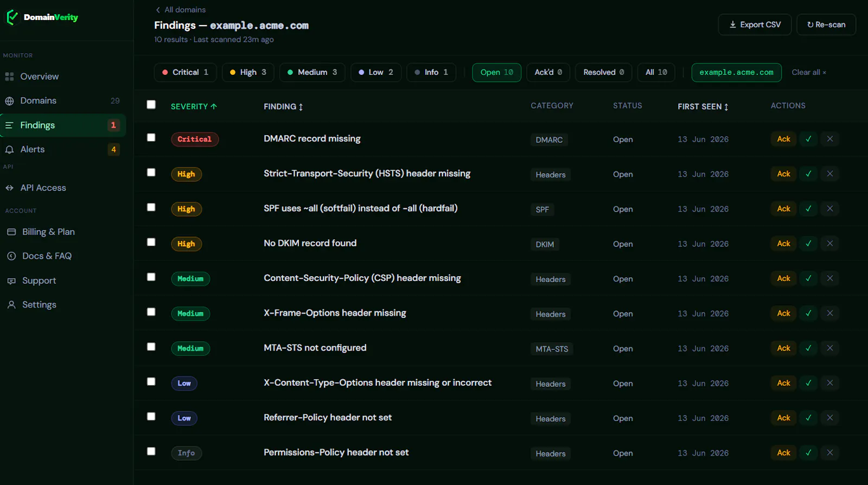Resolve MTA-STS finding with checkmark
868x485 pixels.
pyautogui.click(x=808, y=348)
